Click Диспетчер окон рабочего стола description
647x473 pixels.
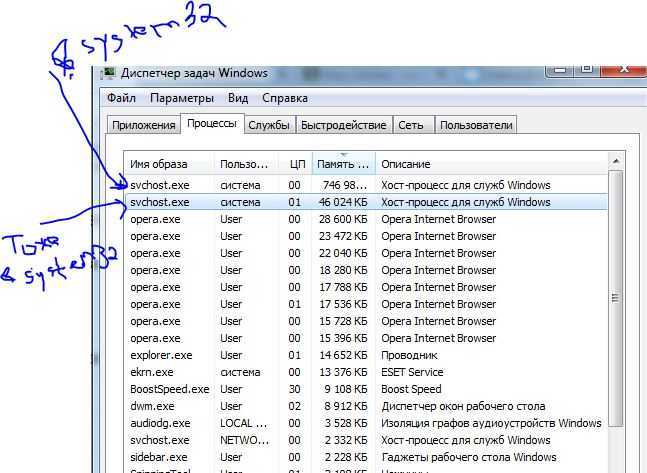pyautogui.click(x=463, y=406)
